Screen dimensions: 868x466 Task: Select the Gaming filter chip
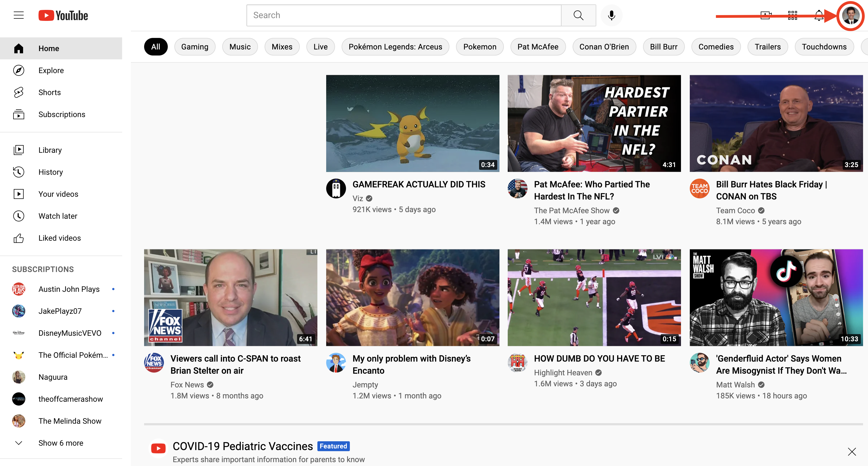[x=195, y=47]
